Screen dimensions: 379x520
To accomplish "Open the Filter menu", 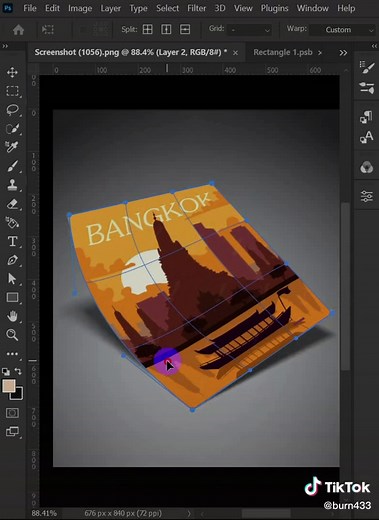I will click(196, 8).
